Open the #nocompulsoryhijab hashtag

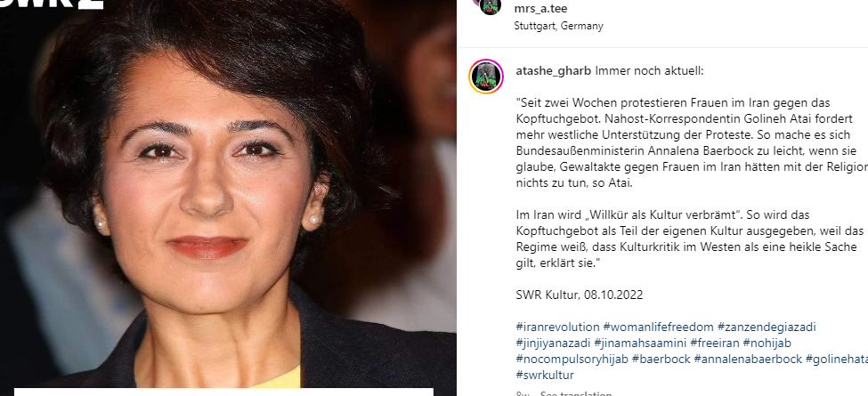(x=572, y=359)
